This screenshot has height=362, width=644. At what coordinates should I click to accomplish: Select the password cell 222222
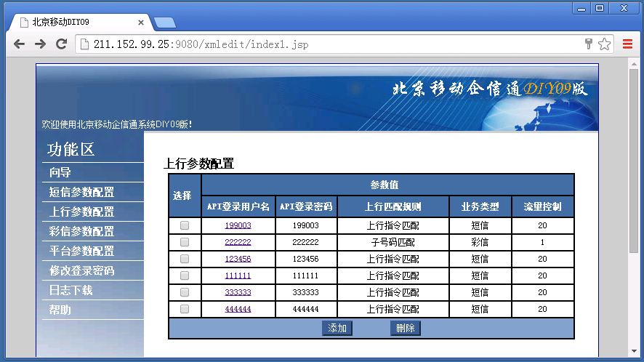(x=306, y=243)
